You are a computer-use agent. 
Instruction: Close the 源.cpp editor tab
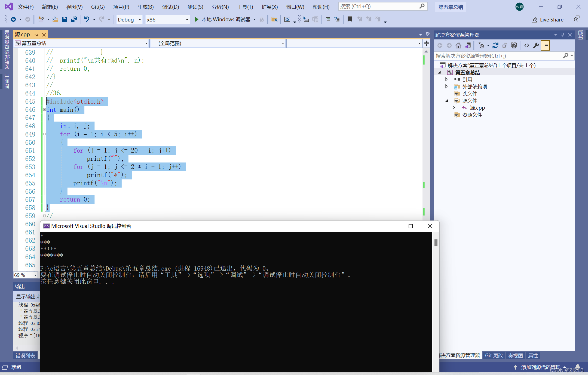pyautogui.click(x=44, y=35)
